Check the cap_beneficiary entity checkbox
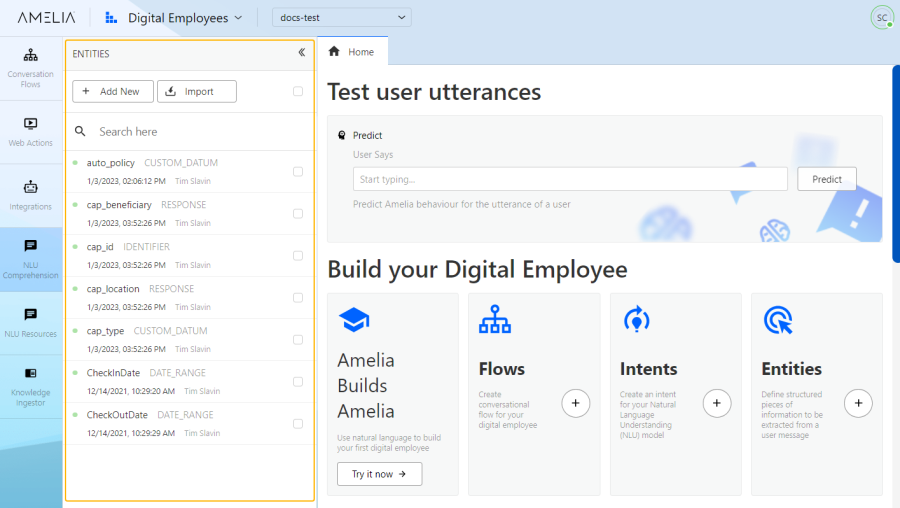This screenshot has height=508, width=900. pyautogui.click(x=298, y=214)
